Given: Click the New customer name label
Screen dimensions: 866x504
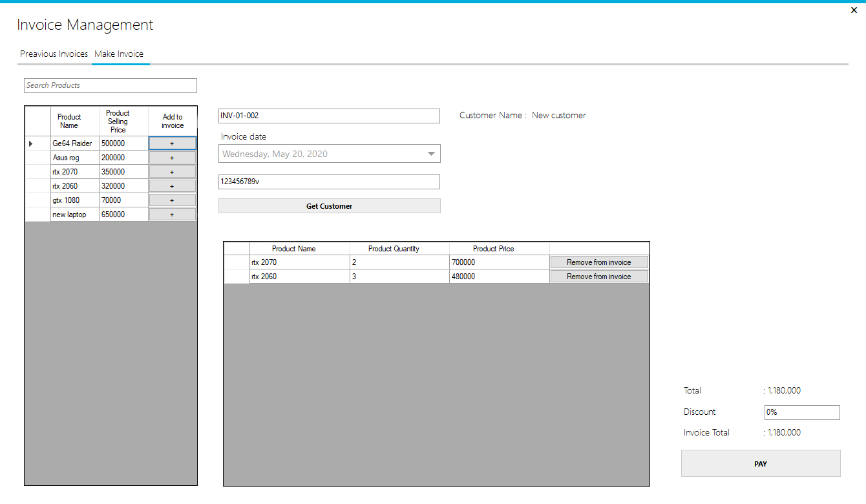Looking at the screenshot, I should (x=559, y=115).
